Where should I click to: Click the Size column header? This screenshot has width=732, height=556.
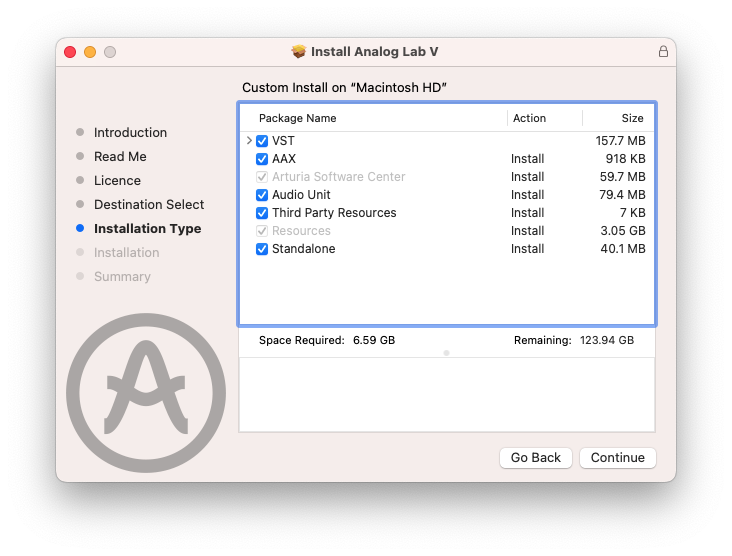(x=632, y=118)
